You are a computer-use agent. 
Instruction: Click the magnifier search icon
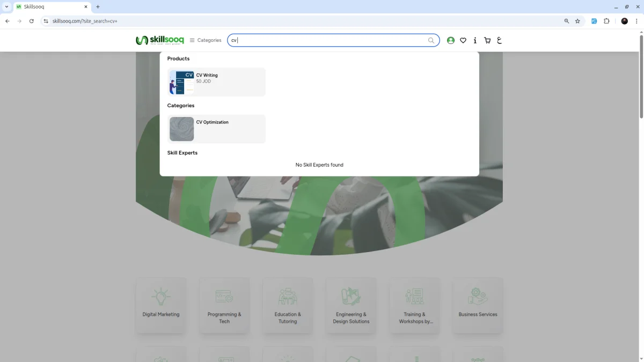(x=431, y=40)
